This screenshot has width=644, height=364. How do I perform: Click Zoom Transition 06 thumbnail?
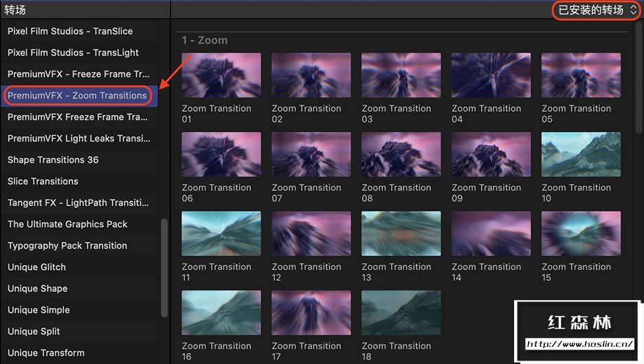(x=221, y=155)
